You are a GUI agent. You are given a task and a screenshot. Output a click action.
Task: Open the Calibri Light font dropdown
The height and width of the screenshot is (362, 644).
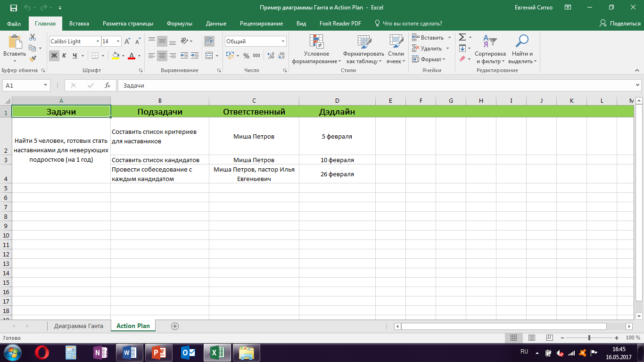[x=98, y=41]
